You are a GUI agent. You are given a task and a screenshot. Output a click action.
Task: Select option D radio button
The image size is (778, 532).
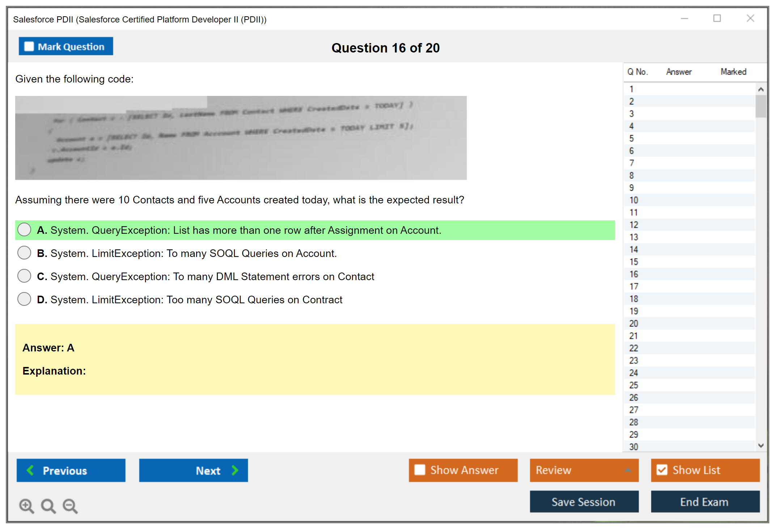[24, 299]
